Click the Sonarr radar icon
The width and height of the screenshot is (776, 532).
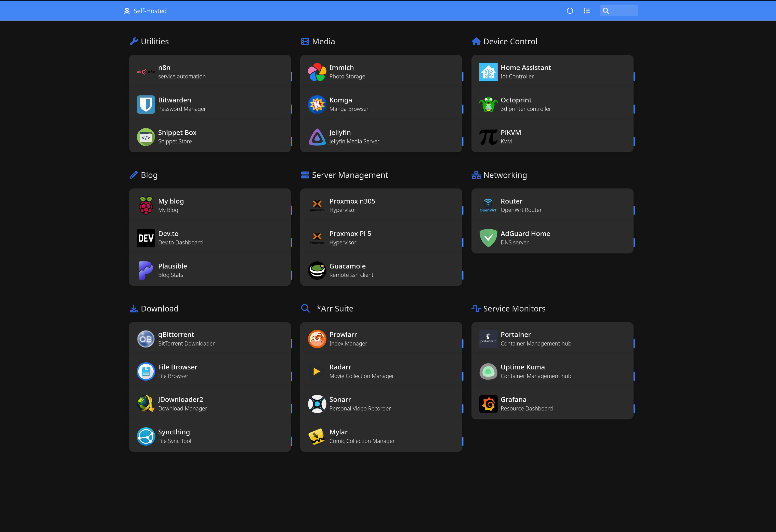(317, 404)
